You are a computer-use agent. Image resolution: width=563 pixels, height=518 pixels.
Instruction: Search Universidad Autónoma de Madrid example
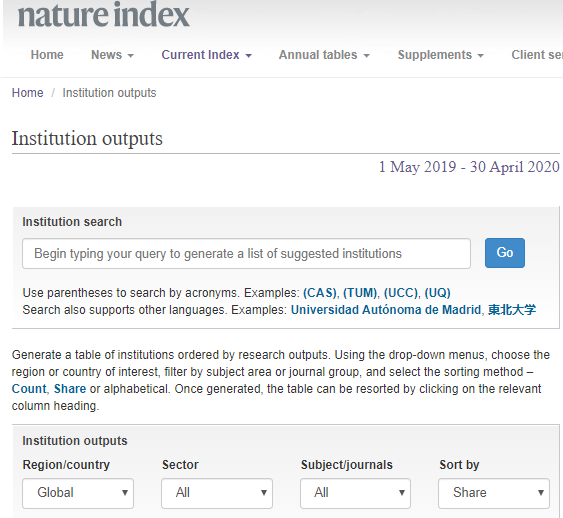point(386,309)
